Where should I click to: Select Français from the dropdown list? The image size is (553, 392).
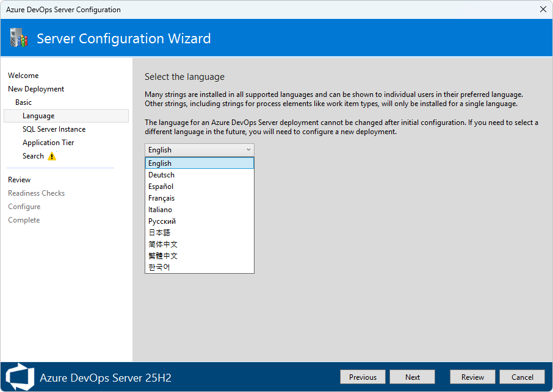pyautogui.click(x=199, y=198)
